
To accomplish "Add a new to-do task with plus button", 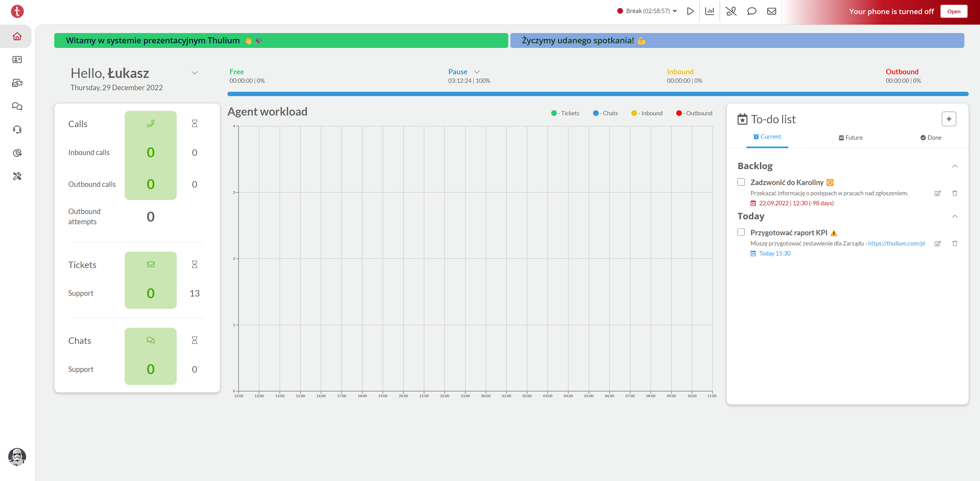I will 949,119.
